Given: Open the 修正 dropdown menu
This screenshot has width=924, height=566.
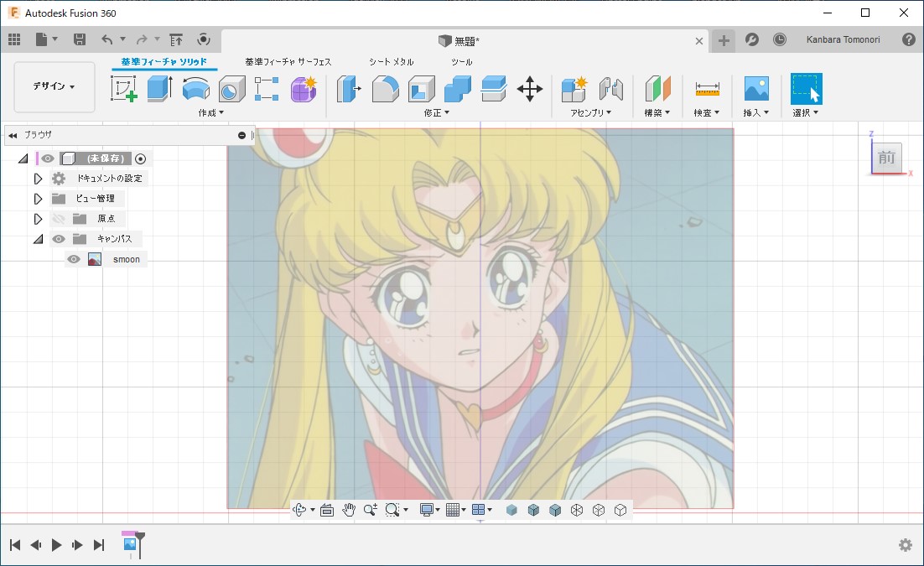Looking at the screenshot, I should pyautogui.click(x=437, y=112).
